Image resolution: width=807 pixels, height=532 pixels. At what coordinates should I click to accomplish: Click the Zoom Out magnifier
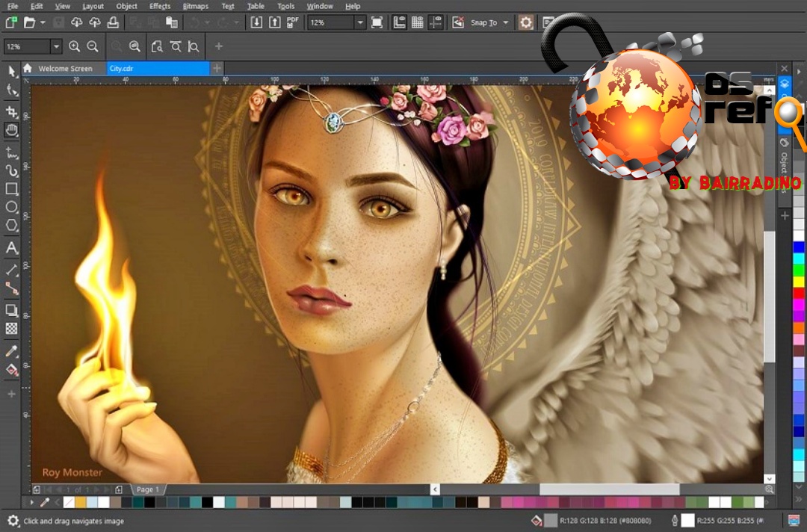tap(93, 46)
